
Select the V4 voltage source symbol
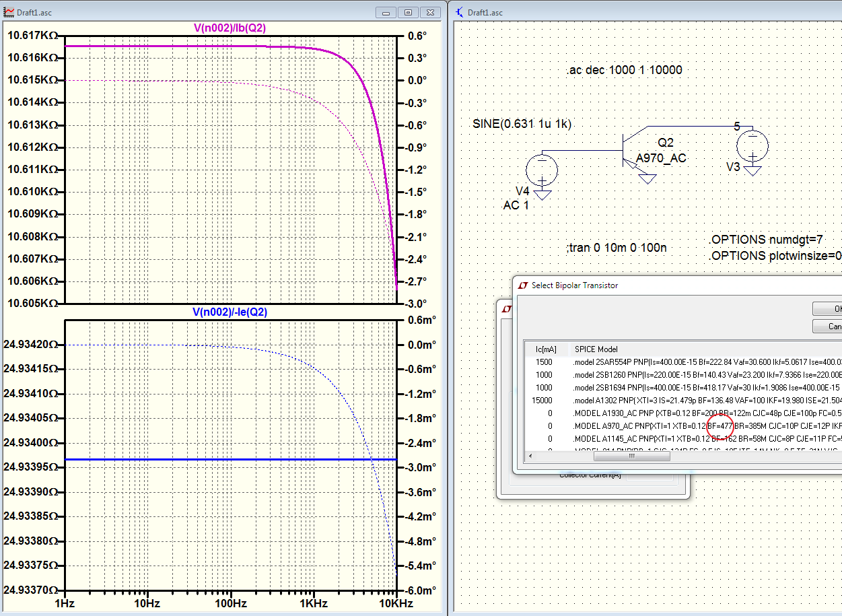pyautogui.click(x=541, y=170)
